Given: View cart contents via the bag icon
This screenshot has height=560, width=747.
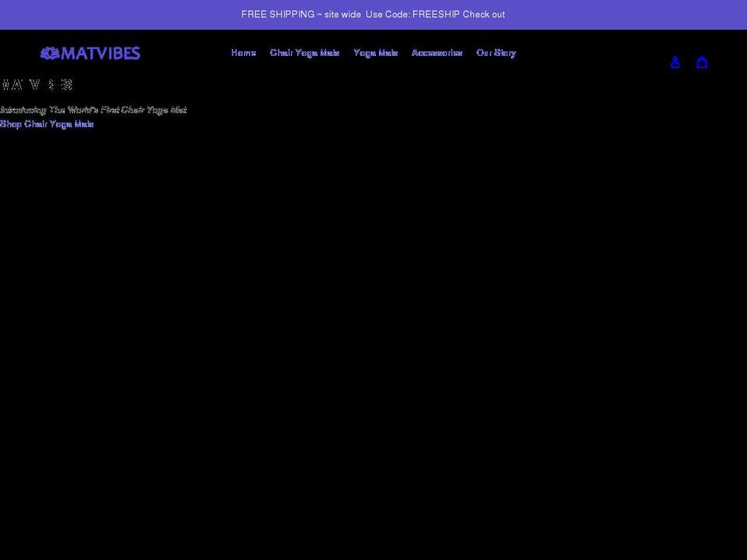Looking at the screenshot, I should click(703, 62).
